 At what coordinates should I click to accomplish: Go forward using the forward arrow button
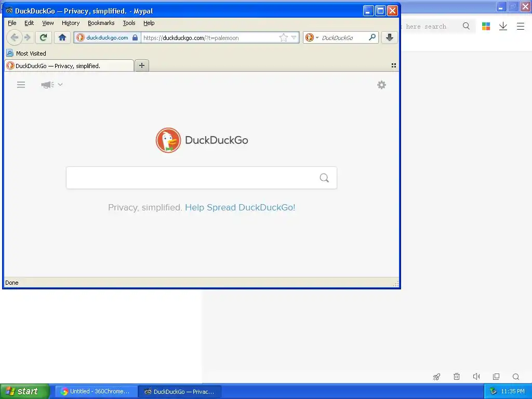click(x=28, y=37)
